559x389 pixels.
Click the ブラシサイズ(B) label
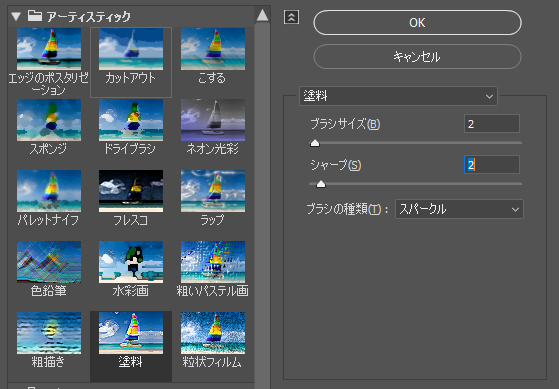[x=345, y=124]
